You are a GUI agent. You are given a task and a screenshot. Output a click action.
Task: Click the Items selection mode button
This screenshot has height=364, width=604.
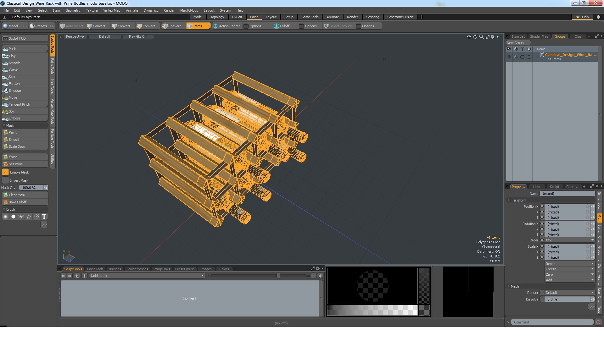[x=198, y=26]
